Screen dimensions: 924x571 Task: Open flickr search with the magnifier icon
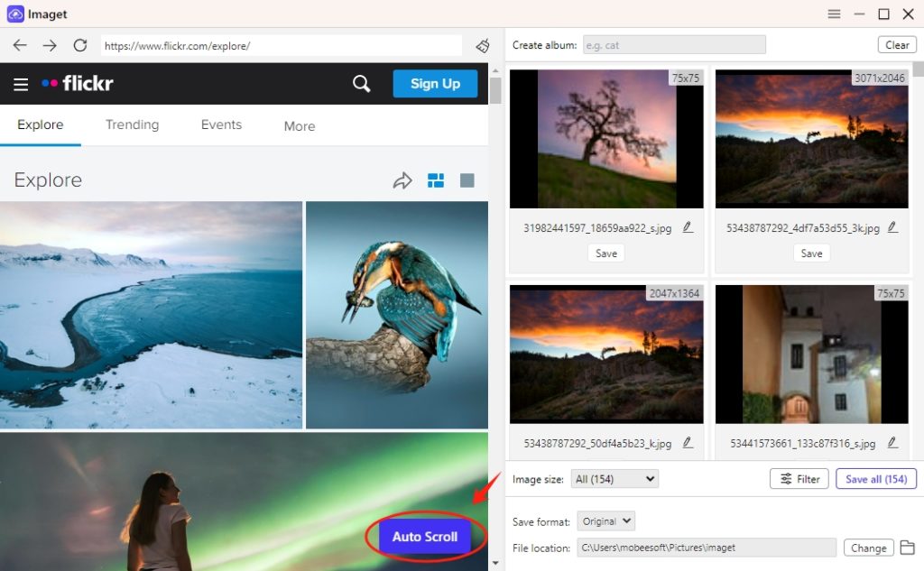pos(361,83)
